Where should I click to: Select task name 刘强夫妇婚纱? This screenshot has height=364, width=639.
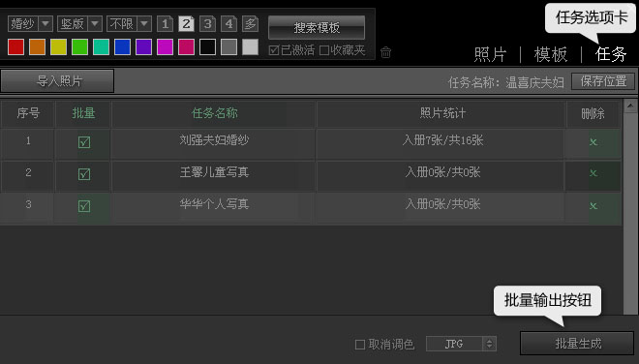click(x=214, y=140)
